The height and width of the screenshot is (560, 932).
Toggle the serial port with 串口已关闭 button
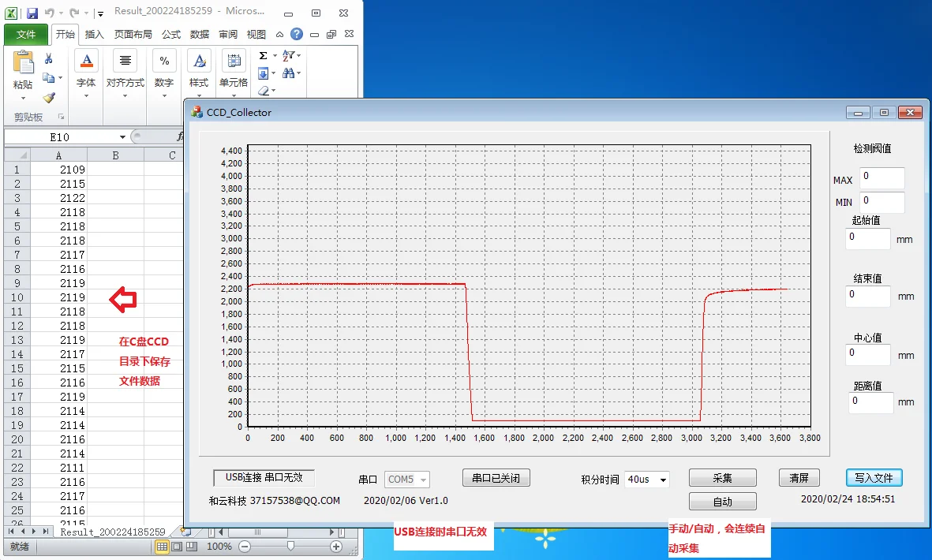(496, 477)
